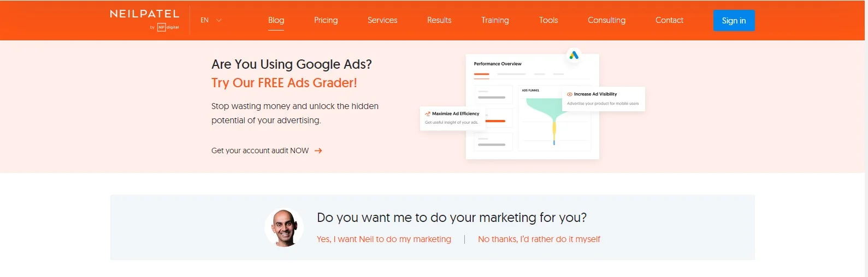
Task: Click the orange arrow after account audit
Action: (x=318, y=151)
